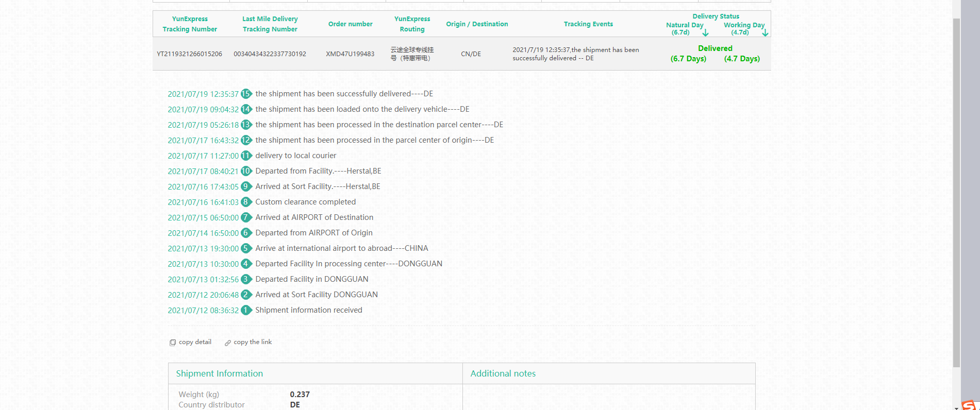Image resolution: width=980 pixels, height=410 pixels.
Task: Click step 15 delivered marker icon
Action: click(246, 94)
